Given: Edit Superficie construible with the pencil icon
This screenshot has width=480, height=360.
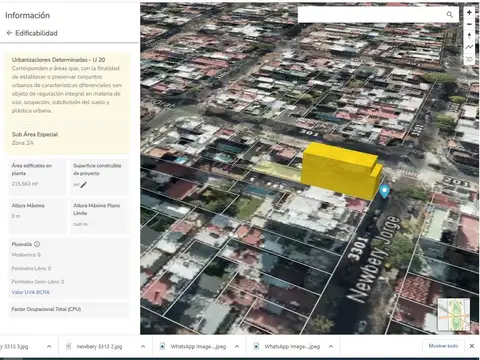Looking at the screenshot, I should (83, 185).
